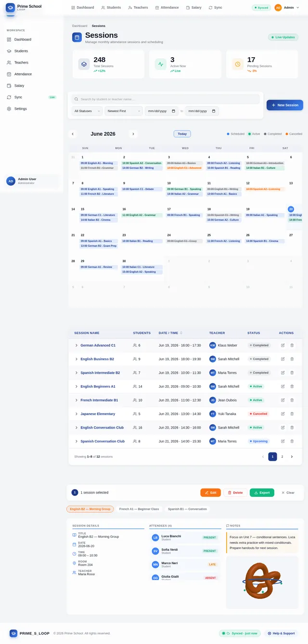Click the Pending Sessions clock icon
Screen dimensions: 308x644
[238, 64]
